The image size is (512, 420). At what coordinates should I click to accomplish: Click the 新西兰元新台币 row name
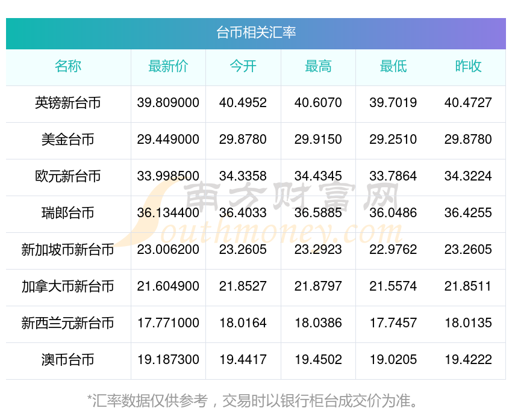(x=68, y=323)
